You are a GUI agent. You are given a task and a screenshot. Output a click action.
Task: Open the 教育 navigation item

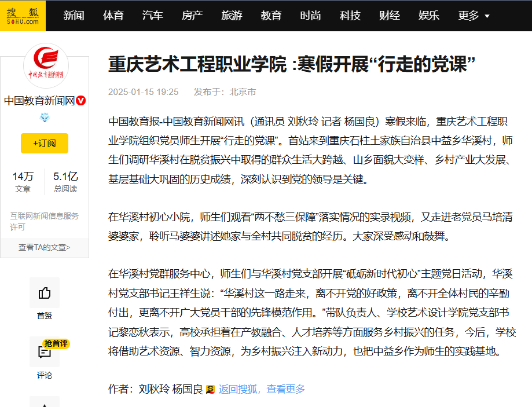271,16
